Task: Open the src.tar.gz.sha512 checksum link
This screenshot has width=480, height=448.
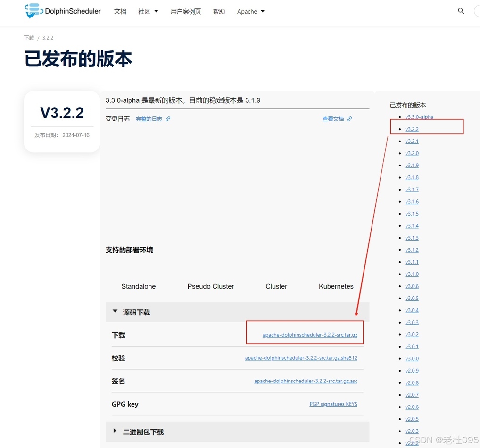Action: tap(301, 357)
